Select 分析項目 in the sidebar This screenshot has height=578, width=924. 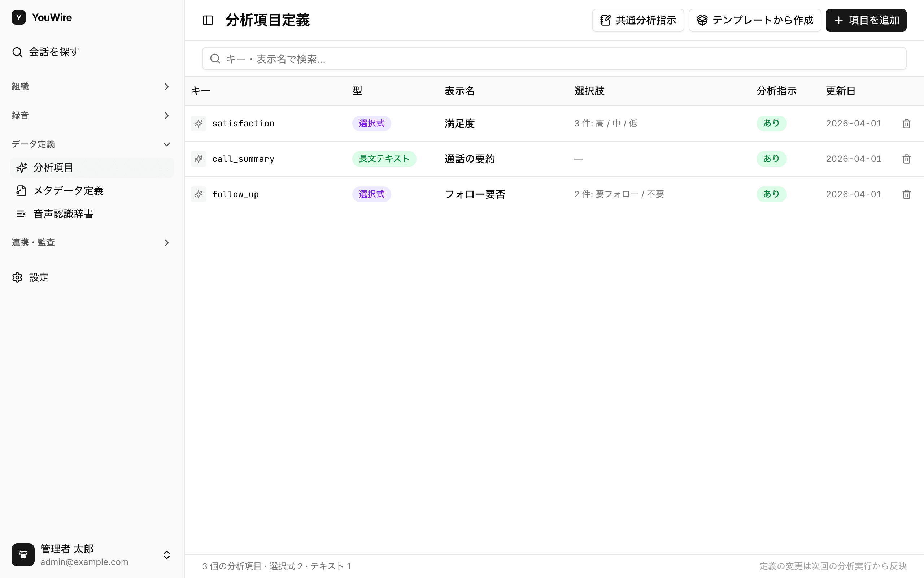pos(92,167)
